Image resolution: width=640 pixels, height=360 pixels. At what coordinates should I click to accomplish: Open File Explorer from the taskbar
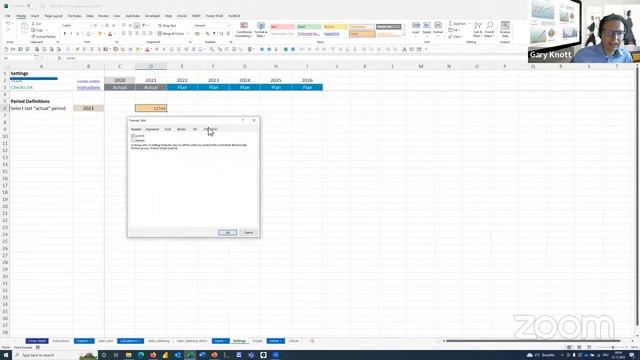click(x=129, y=355)
